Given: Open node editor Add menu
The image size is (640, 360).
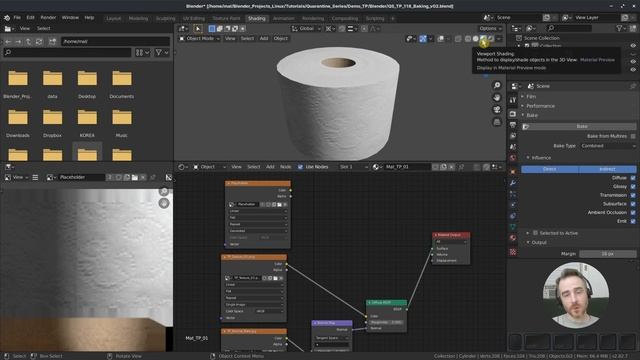Looking at the screenshot, I should 270,167.
